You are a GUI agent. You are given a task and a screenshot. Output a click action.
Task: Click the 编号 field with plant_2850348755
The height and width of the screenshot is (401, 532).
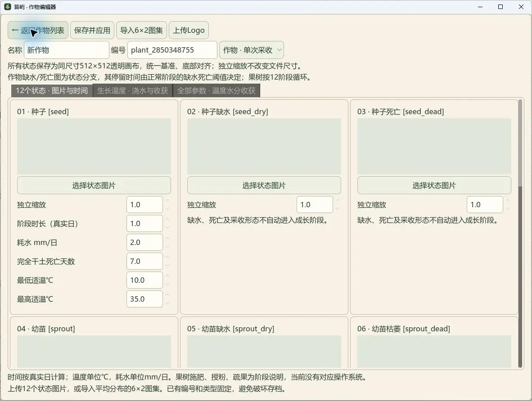[x=172, y=50]
